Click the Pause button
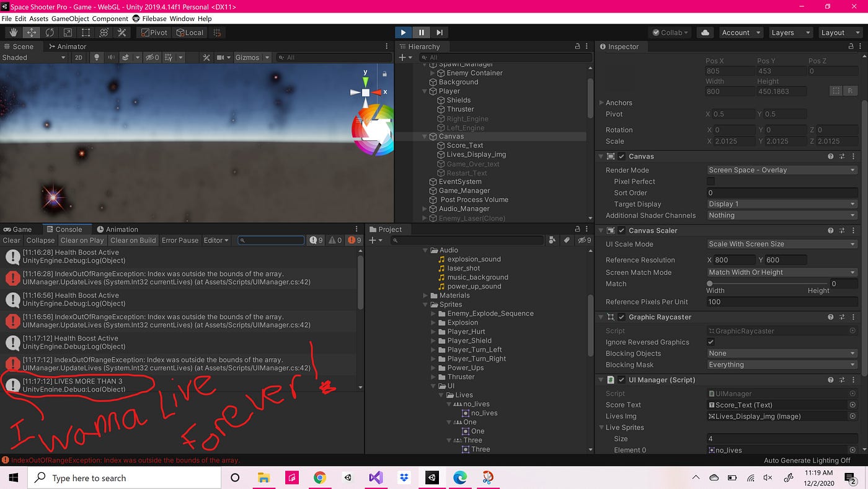Image resolution: width=868 pixels, height=489 pixels. (421, 32)
